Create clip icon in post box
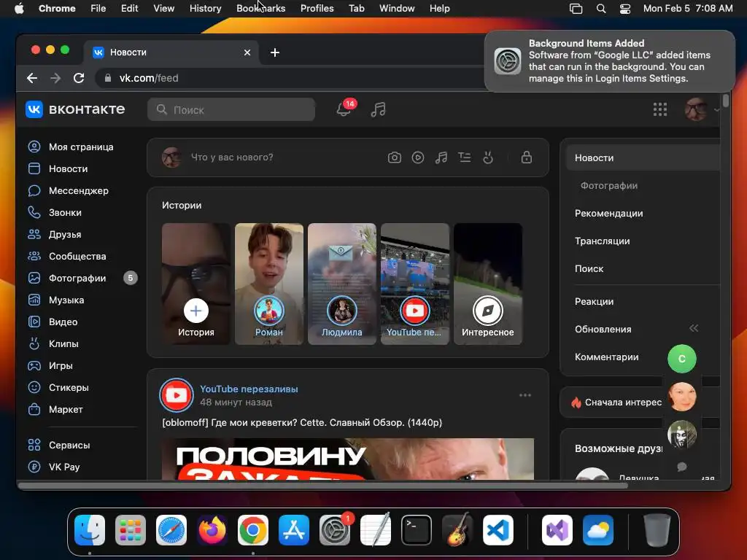This screenshot has height=560, width=747. [488, 157]
